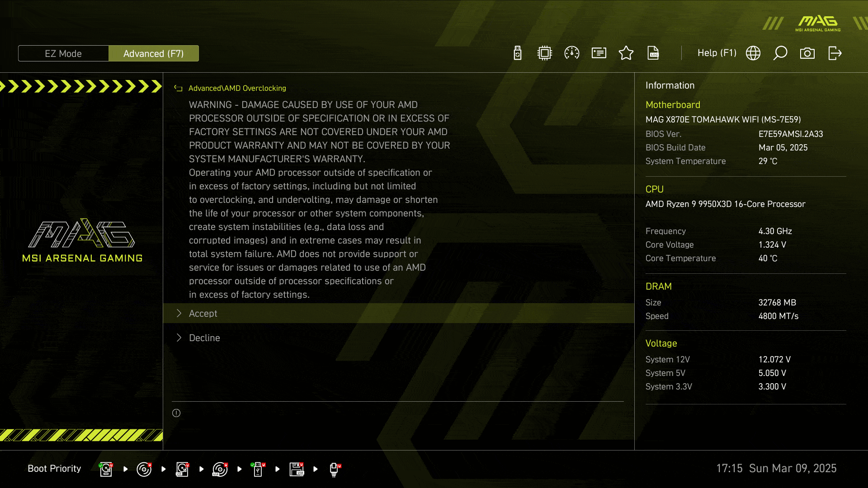Select the USB hard disk boot icon
The image size is (868, 488).
click(x=182, y=469)
